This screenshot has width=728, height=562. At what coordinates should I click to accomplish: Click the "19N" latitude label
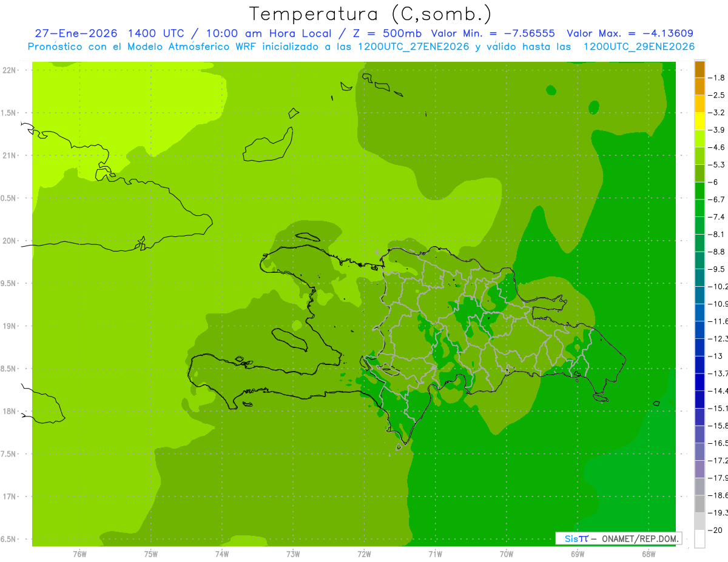pyautogui.click(x=8, y=326)
